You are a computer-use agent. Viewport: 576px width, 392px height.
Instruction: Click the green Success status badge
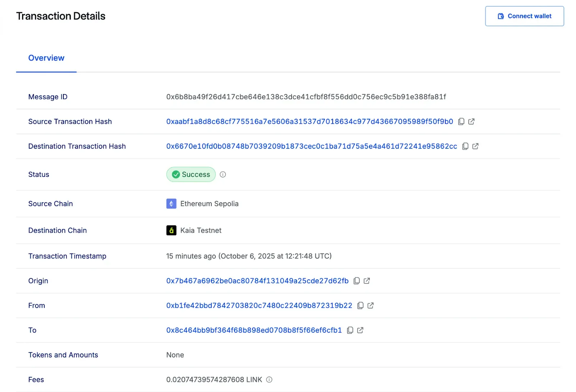(191, 175)
